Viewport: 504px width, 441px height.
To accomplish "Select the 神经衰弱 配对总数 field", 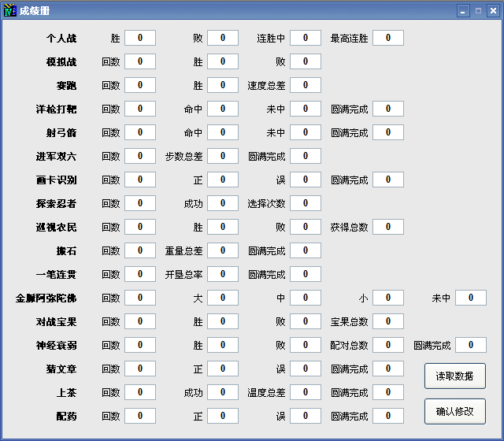I will [388, 345].
